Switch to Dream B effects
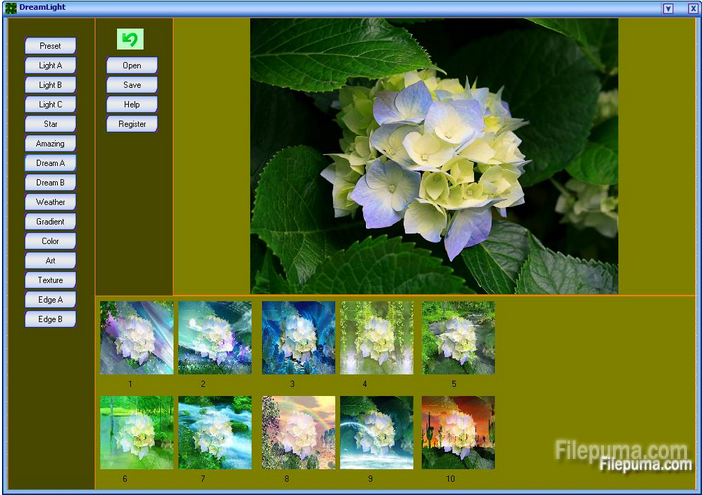 tap(50, 183)
